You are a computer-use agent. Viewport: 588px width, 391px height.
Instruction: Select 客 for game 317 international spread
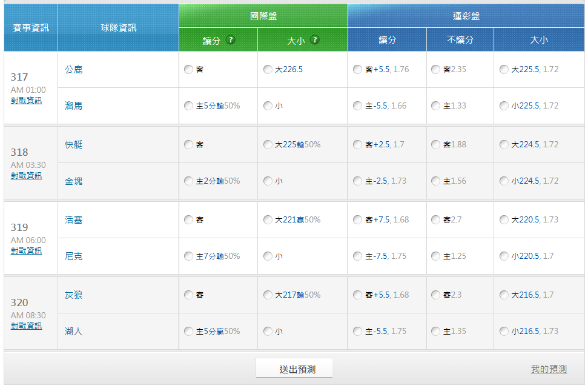188,70
